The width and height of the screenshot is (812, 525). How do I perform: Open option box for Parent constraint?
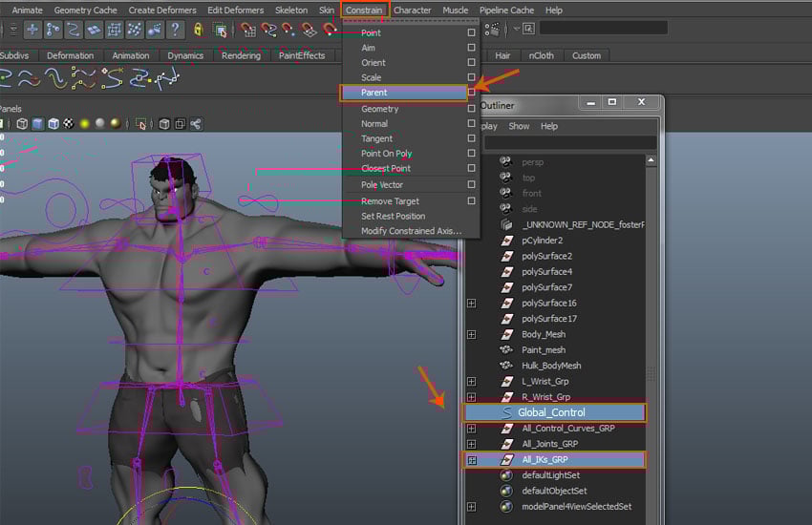click(x=472, y=93)
